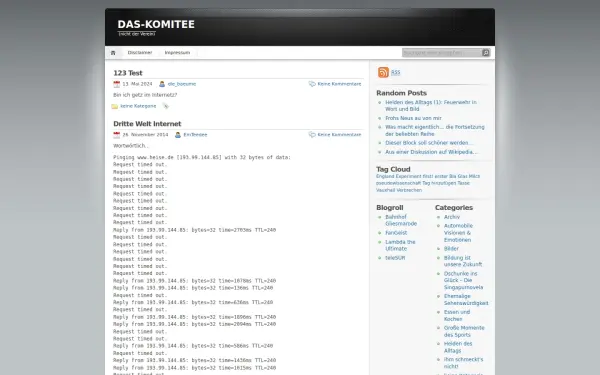Viewport: 600px width, 375px height.
Task: Open Bildung ist unsere Zukunft category
Action: (x=463, y=261)
